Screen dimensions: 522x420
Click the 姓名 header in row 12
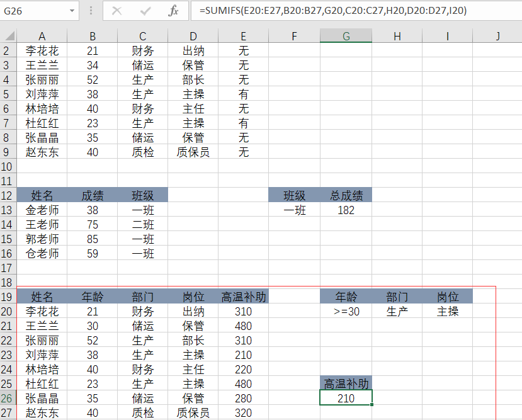coord(42,196)
